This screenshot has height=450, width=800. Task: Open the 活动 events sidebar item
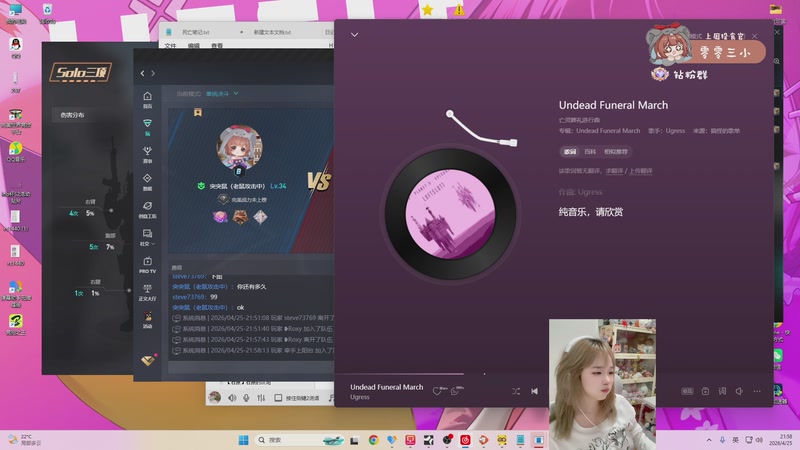(x=147, y=320)
